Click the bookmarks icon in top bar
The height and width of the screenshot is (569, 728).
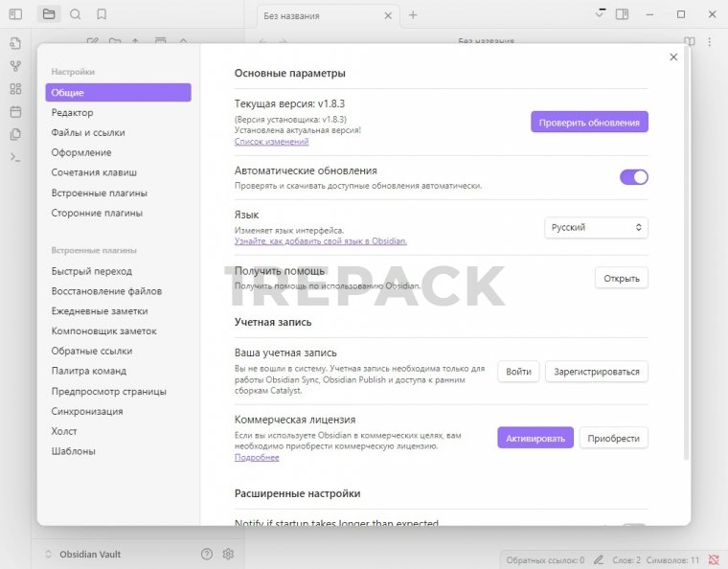point(102,14)
